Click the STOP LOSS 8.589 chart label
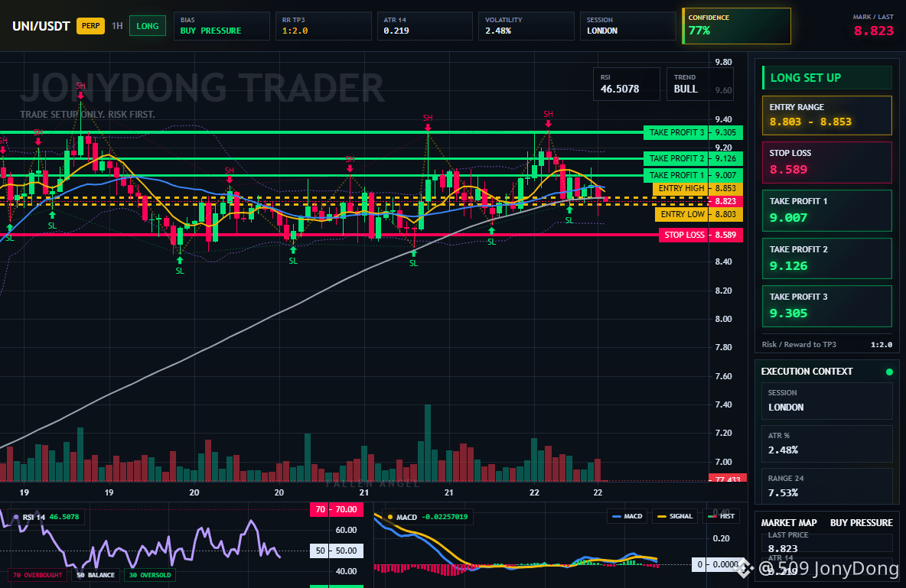Screen dimensions: 906x588 [x=701, y=235]
